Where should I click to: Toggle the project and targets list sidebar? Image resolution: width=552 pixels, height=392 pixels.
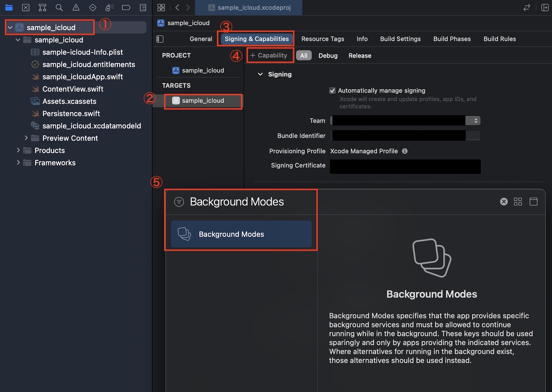click(x=160, y=39)
